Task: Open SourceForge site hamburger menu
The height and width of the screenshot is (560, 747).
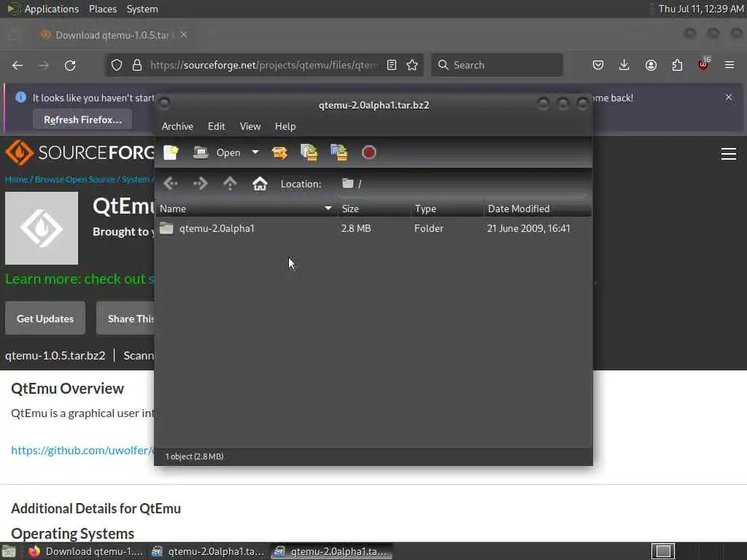Action: (x=729, y=154)
